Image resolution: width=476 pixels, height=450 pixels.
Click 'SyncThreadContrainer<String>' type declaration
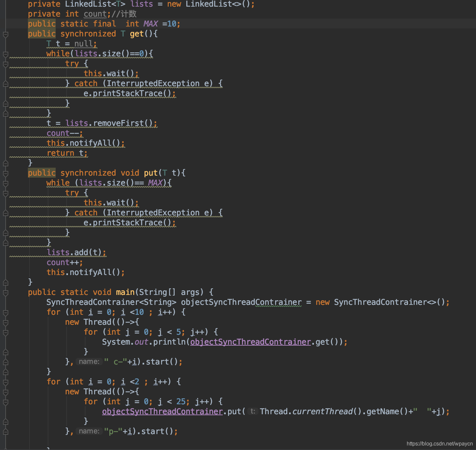click(111, 302)
